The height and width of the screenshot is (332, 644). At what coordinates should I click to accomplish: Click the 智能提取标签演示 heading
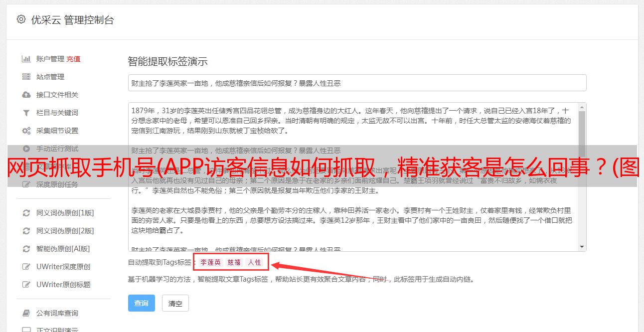tap(167, 62)
